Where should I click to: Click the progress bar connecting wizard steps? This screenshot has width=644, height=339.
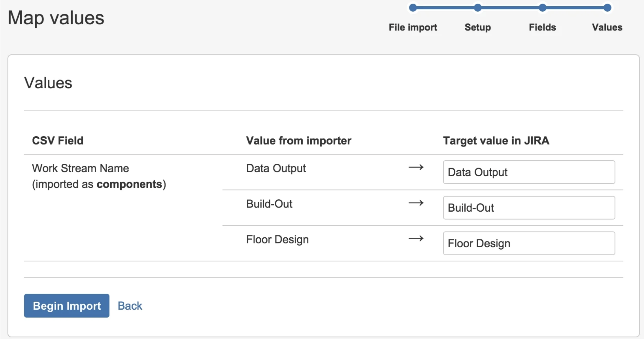point(510,8)
